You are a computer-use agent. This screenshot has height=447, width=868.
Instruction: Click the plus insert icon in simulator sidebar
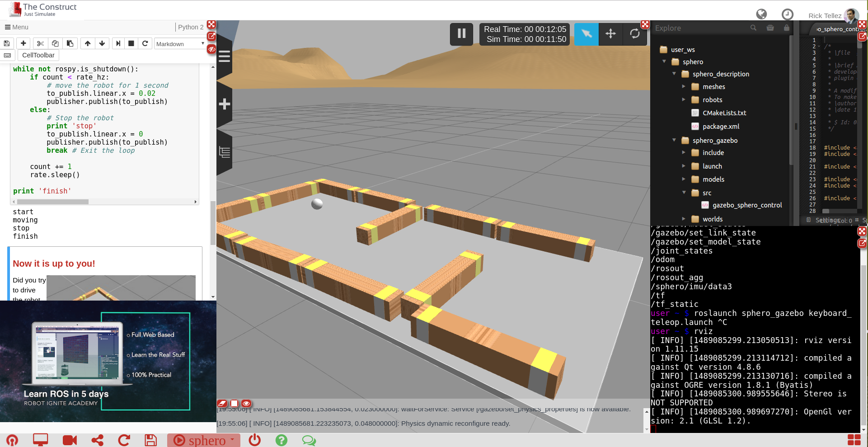(225, 104)
